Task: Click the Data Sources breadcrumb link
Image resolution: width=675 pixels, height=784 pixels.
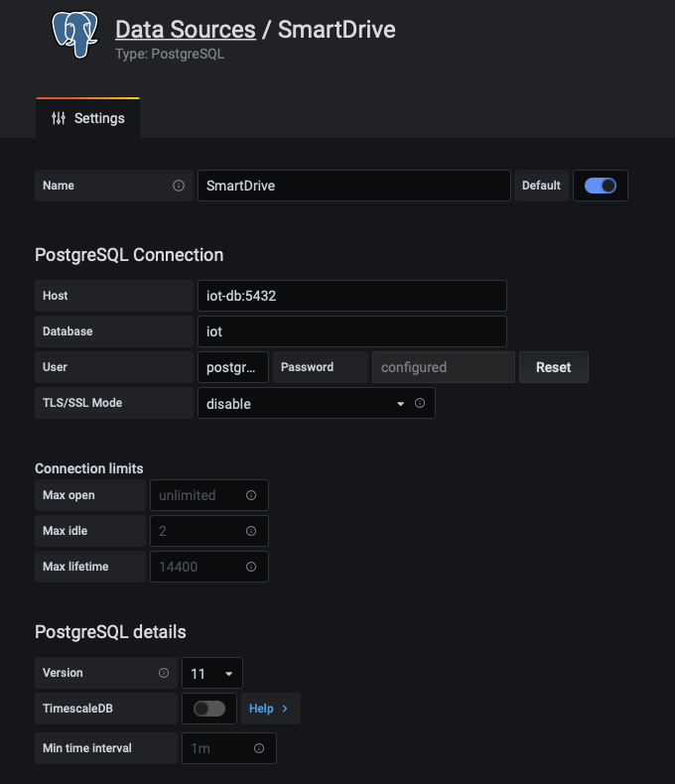Action: (186, 30)
